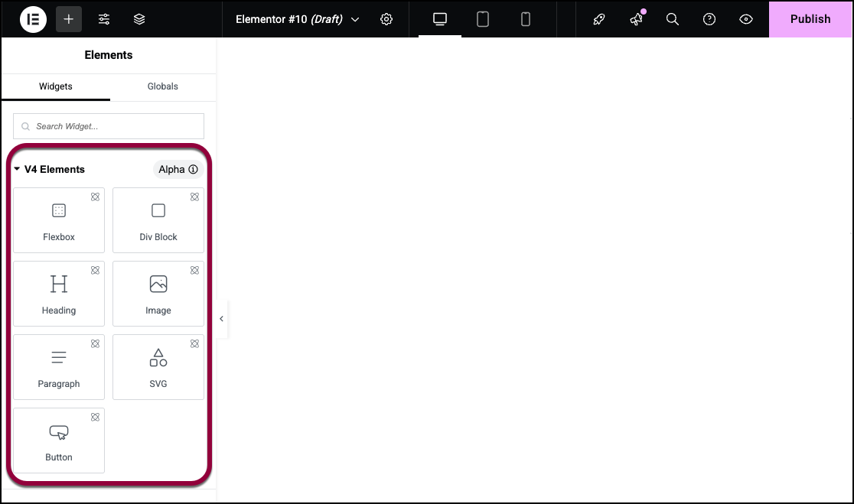
Task: Collapse the widgets sidebar with the chevron
Action: pyautogui.click(x=221, y=319)
